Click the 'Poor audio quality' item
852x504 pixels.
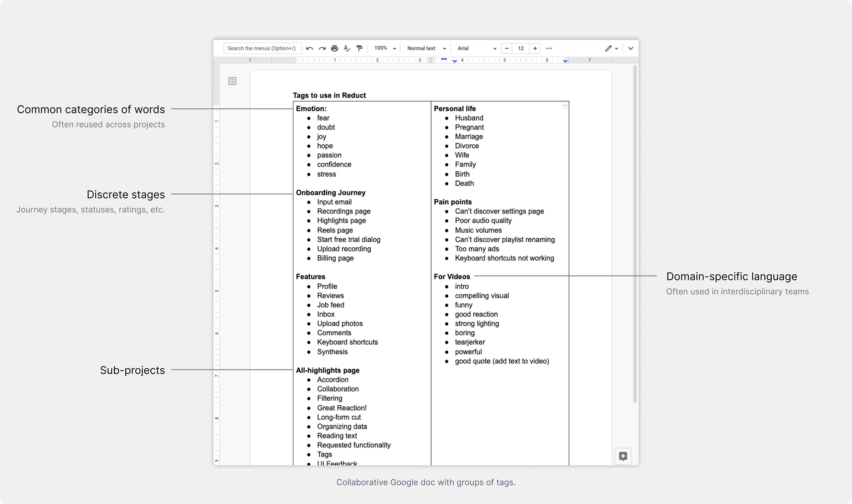(x=483, y=220)
